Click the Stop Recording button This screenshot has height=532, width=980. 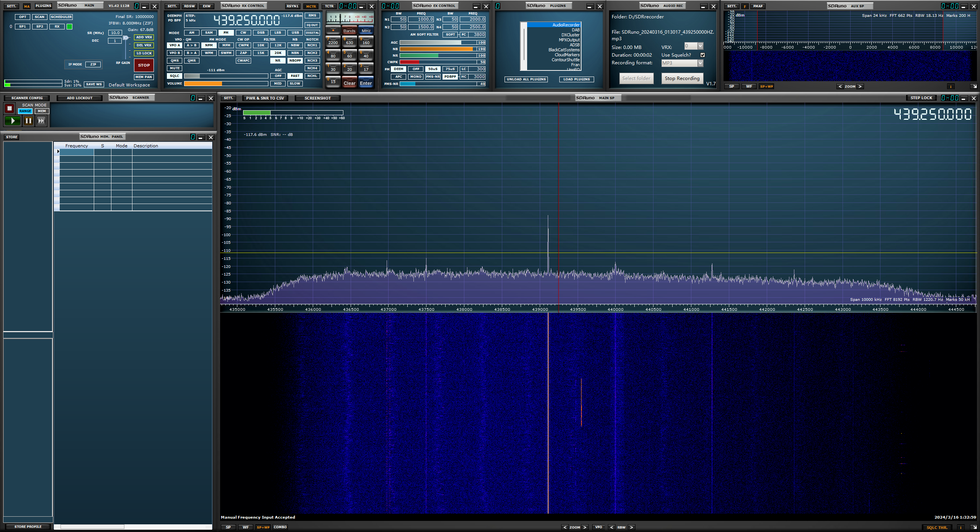tap(682, 78)
